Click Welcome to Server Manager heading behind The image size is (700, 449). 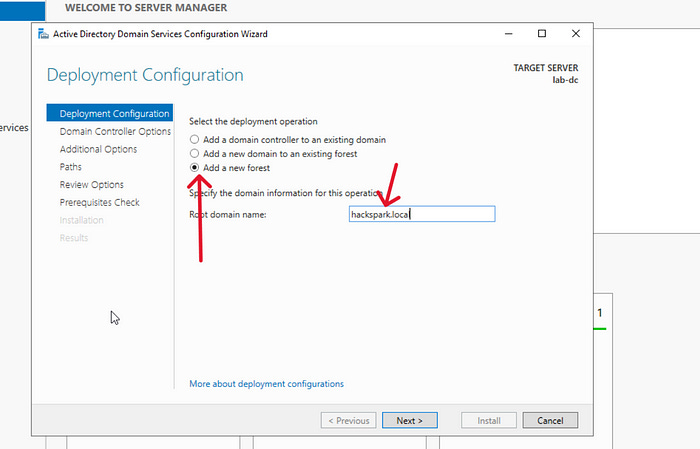coord(146,8)
